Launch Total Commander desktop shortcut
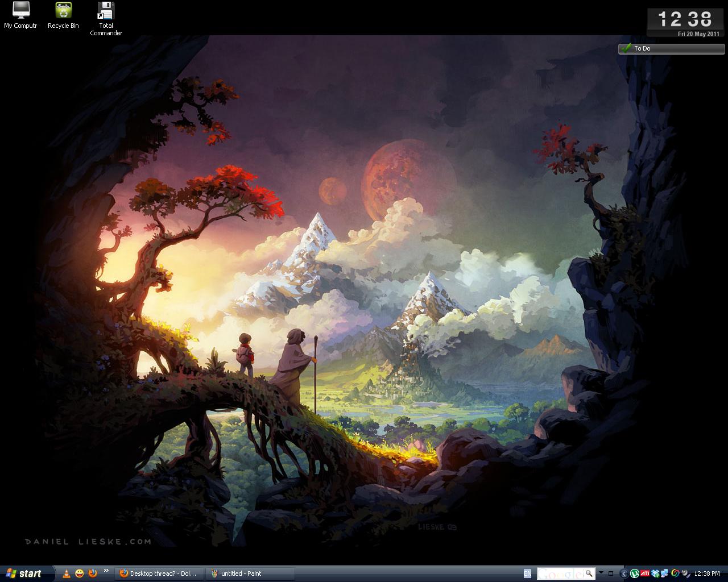 (x=106, y=19)
